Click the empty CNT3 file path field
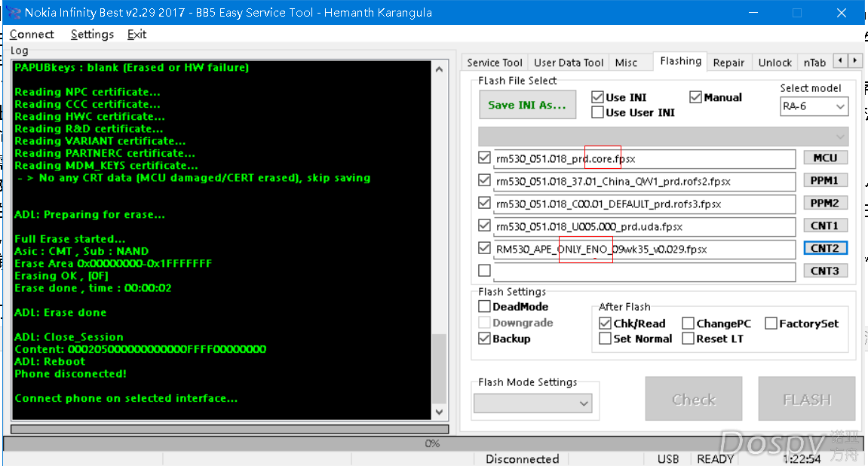868x469 pixels. pyautogui.click(x=644, y=272)
